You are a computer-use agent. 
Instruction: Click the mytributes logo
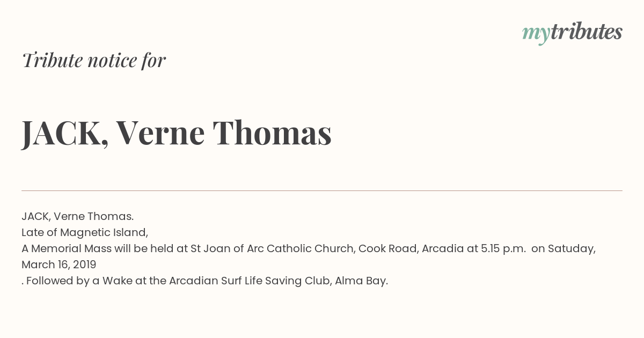572,33
